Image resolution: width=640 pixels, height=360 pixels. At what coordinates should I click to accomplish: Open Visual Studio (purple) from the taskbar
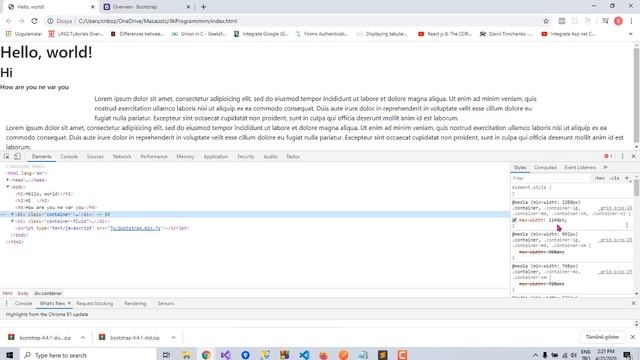point(225,355)
